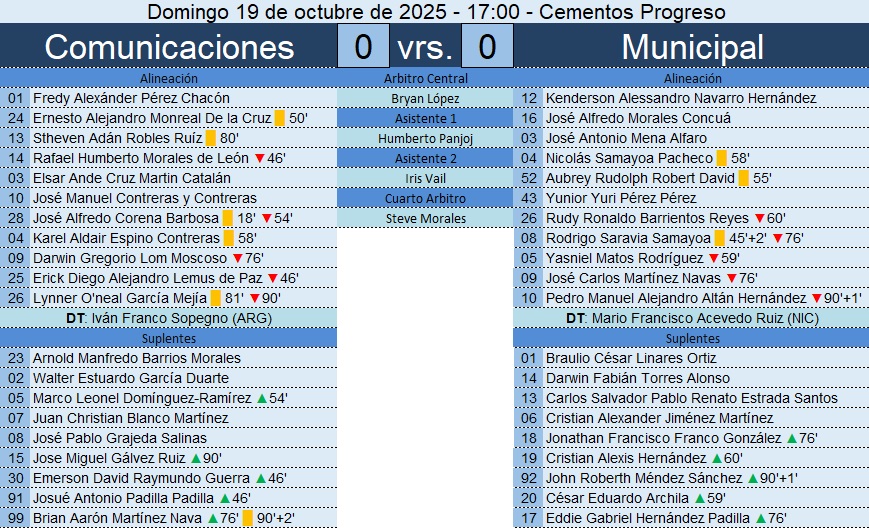Click the yellow card beside Ernesto Alejandro Monreal
Image resolution: width=869 pixels, height=528 pixels.
tap(280, 118)
